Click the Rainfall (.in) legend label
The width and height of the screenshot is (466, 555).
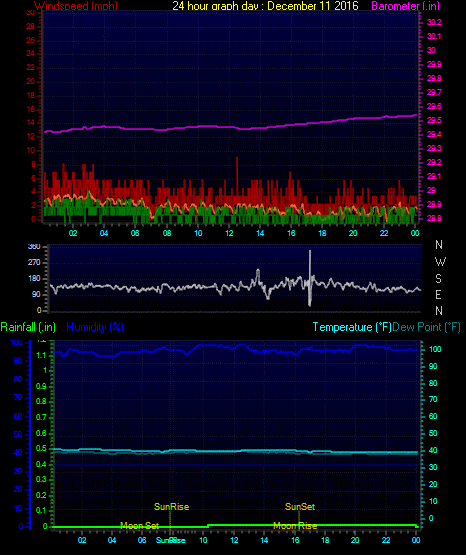pos(28,327)
